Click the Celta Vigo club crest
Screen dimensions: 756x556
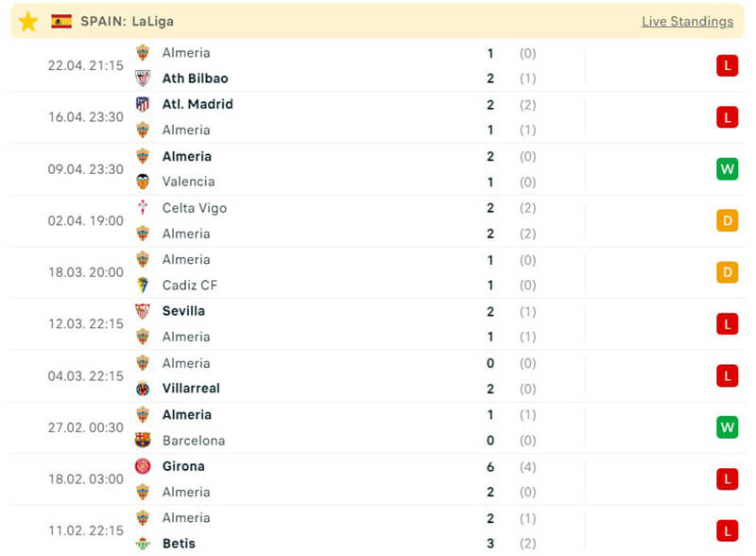pyautogui.click(x=143, y=208)
